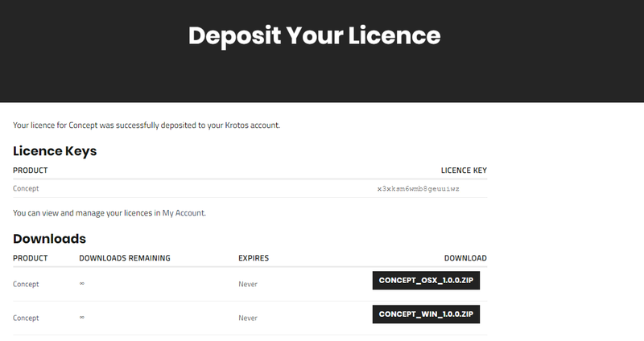Click the Licence Keys section heading

coord(55,150)
